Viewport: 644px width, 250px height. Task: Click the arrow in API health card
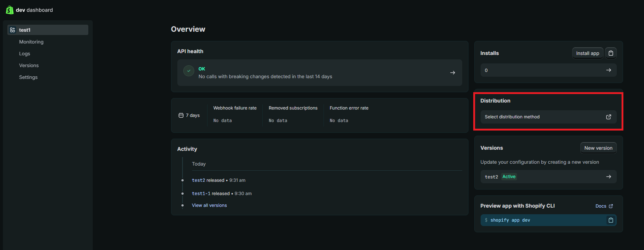click(x=452, y=73)
